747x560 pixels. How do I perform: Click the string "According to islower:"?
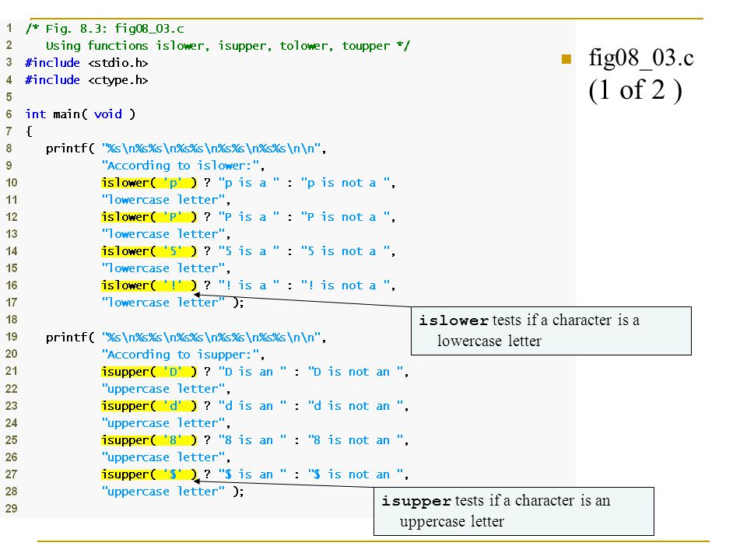pyautogui.click(x=180, y=166)
